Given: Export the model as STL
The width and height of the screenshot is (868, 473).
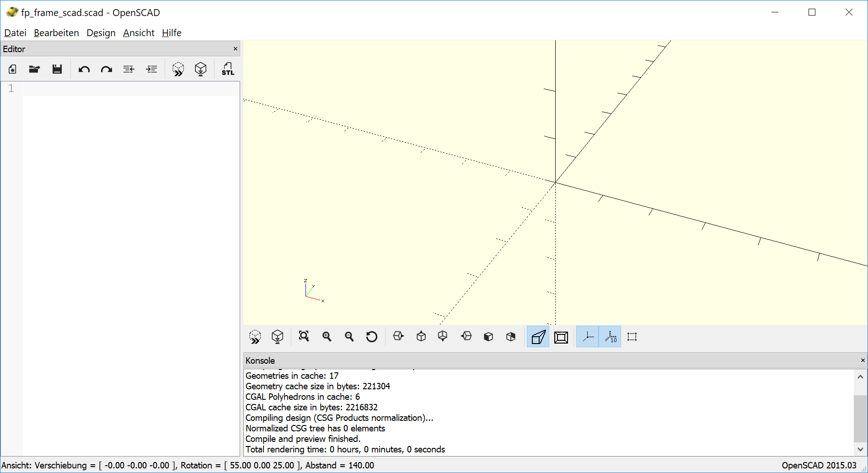Looking at the screenshot, I should click(x=227, y=69).
